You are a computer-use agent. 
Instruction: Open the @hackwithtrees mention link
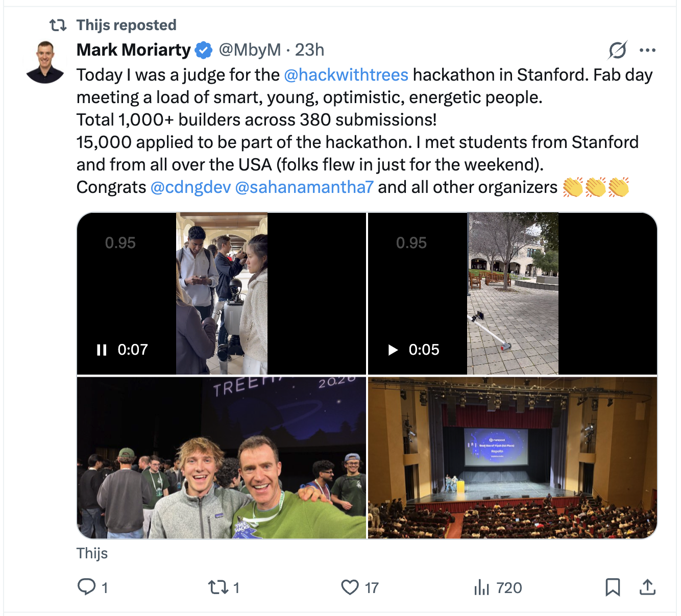(x=346, y=75)
